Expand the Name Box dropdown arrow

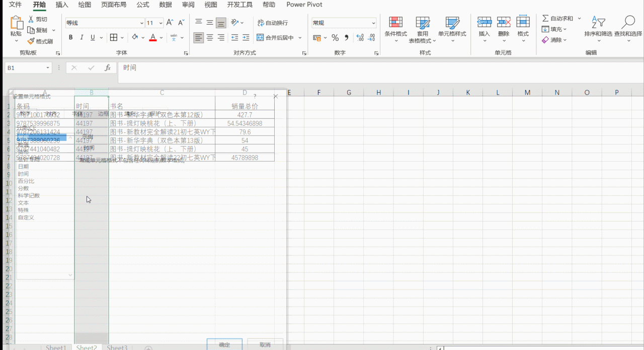tap(48, 68)
